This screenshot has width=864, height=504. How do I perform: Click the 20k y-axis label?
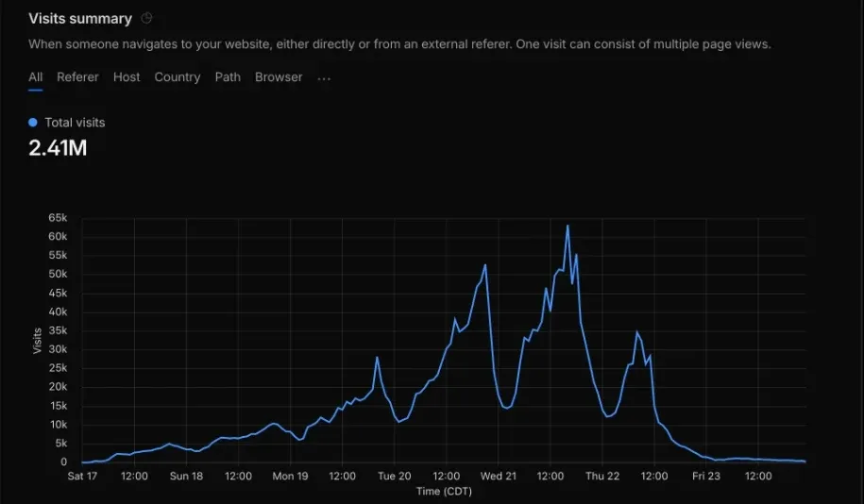point(58,387)
